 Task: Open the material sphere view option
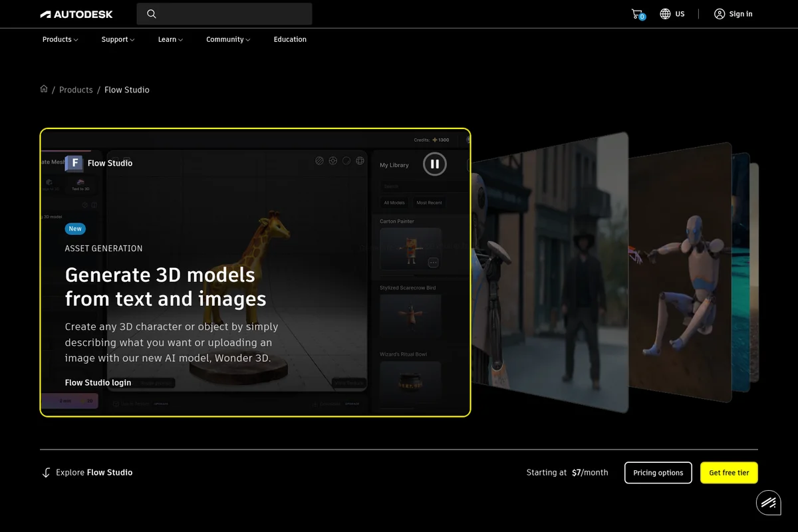tap(346, 160)
